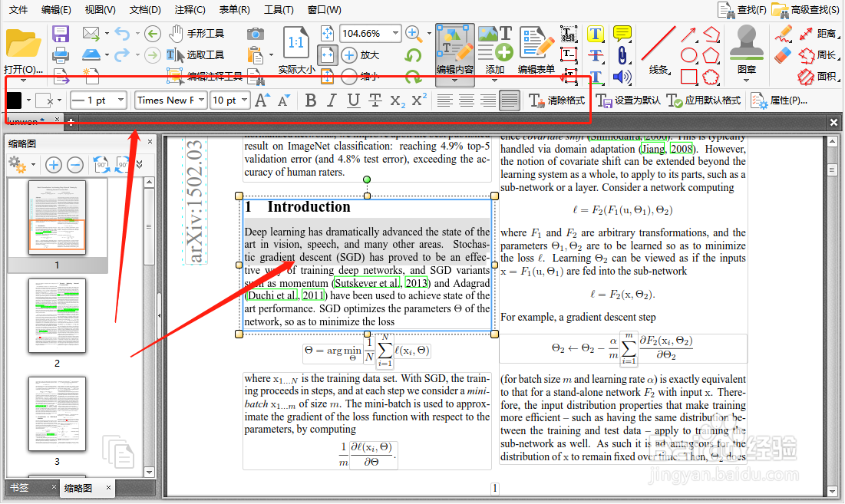Image resolution: width=845 pixels, height=504 pixels.
Task: Click Clear Formatting (清除格式)
Action: point(556,100)
